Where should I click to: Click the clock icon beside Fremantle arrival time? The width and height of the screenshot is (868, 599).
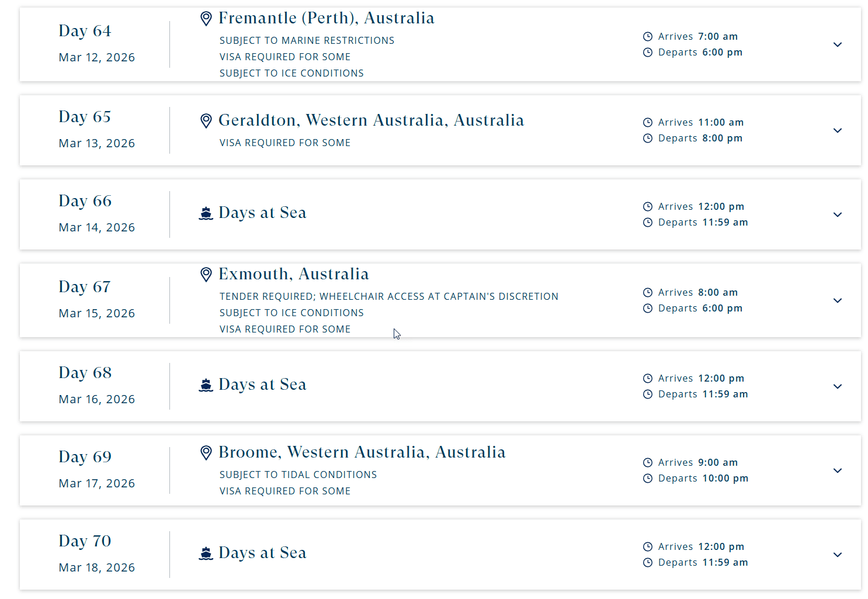pyautogui.click(x=648, y=37)
